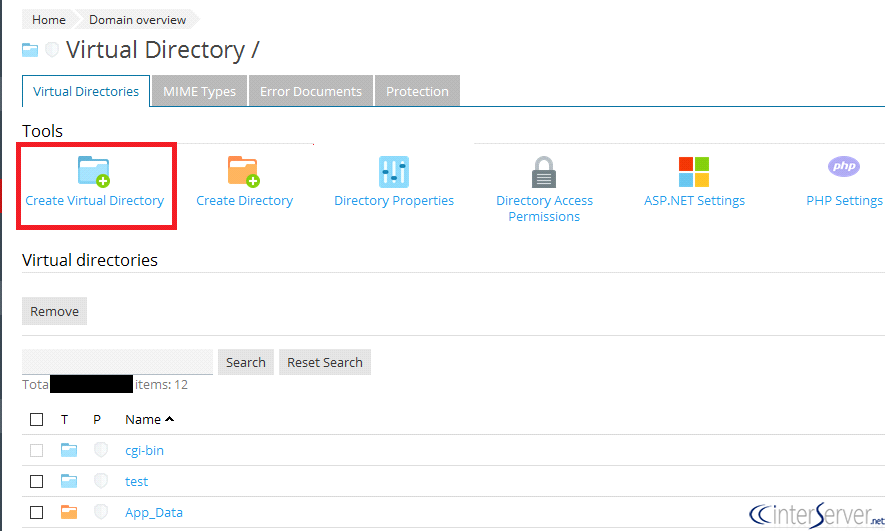Image resolution: width=885 pixels, height=531 pixels.
Task: Tick the checkbox for cgi-bin row
Action: coord(37,450)
